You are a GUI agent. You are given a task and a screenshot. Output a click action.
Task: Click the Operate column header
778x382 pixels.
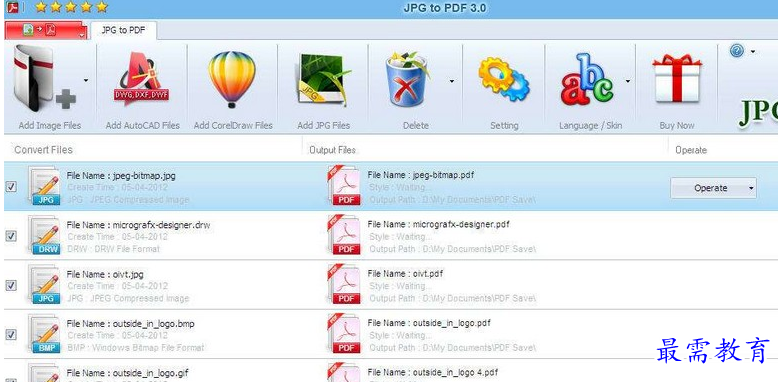point(691,150)
